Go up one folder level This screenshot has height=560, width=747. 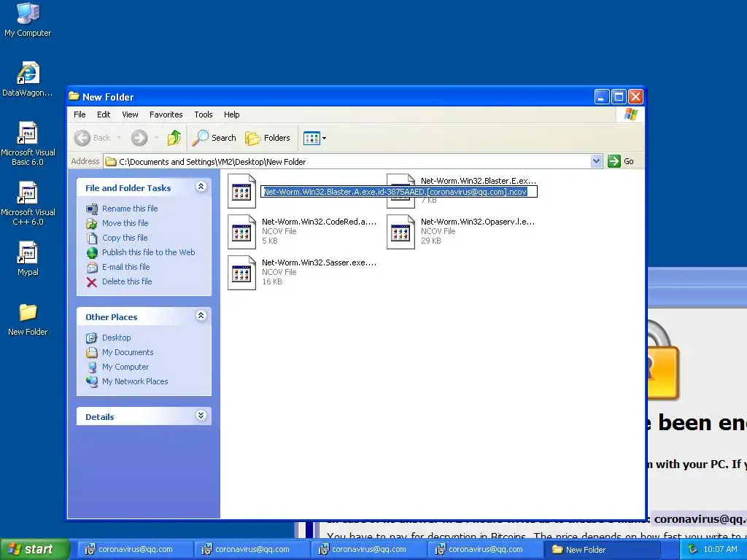point(174,138)
